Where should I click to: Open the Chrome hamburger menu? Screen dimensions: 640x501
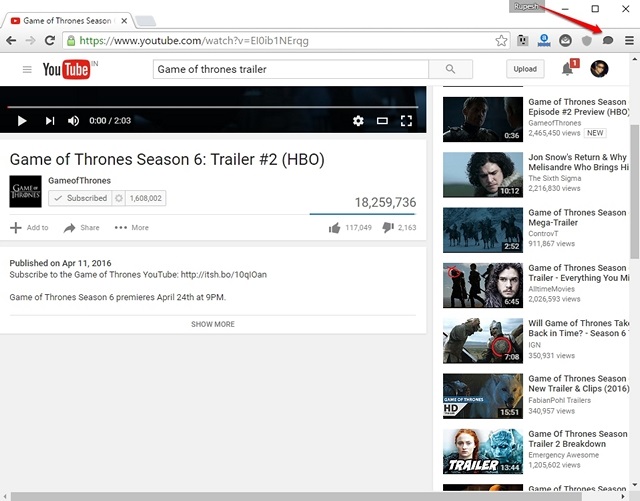(x=629, y=40)
